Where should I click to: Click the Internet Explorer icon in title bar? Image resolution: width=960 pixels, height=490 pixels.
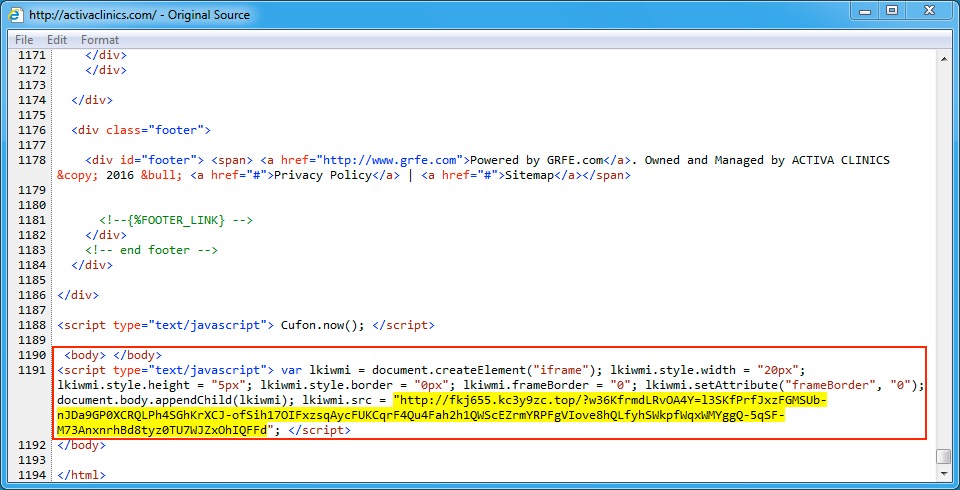click(x=16, y=15)
